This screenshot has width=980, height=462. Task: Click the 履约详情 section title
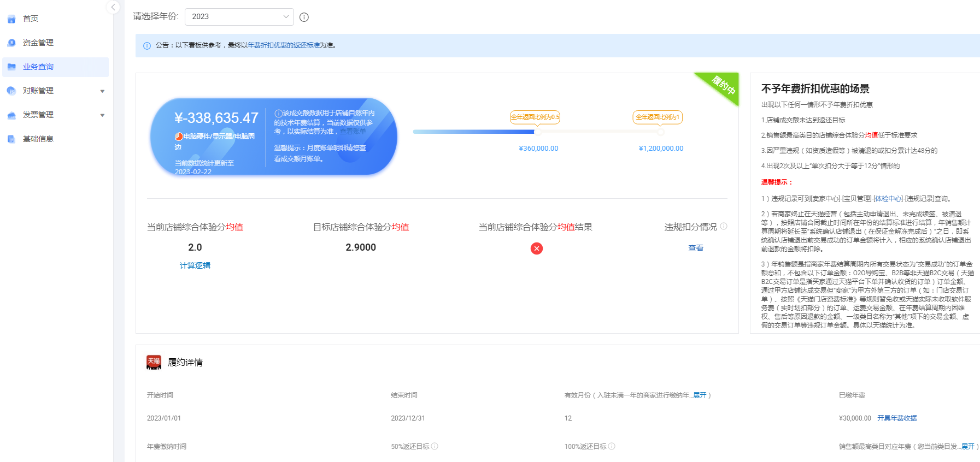(185, 362)
